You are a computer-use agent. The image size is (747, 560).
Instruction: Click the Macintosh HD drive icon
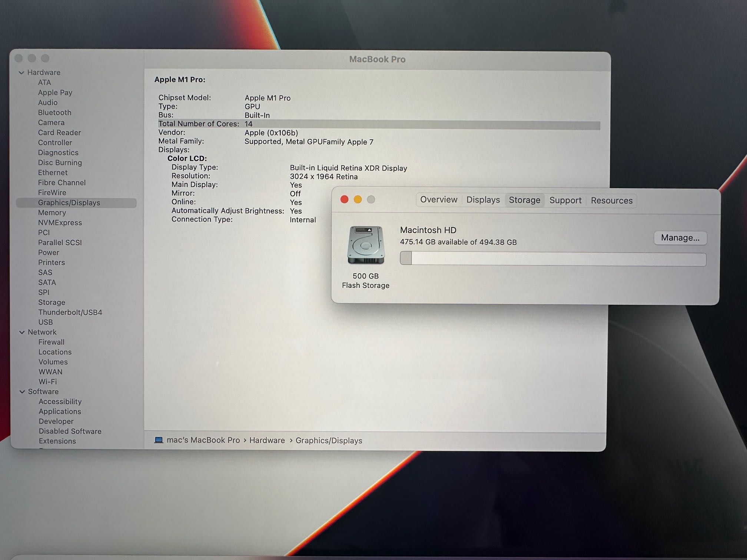[366, 245]
